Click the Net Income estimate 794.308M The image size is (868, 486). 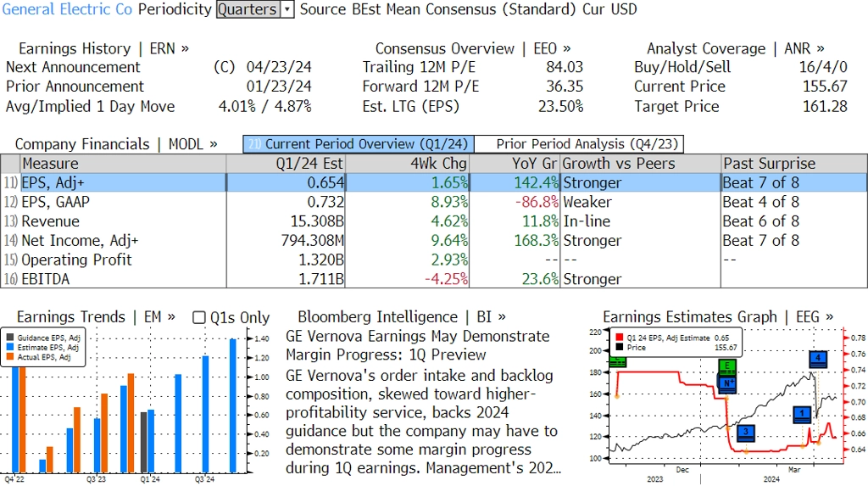tap(312, 241)
